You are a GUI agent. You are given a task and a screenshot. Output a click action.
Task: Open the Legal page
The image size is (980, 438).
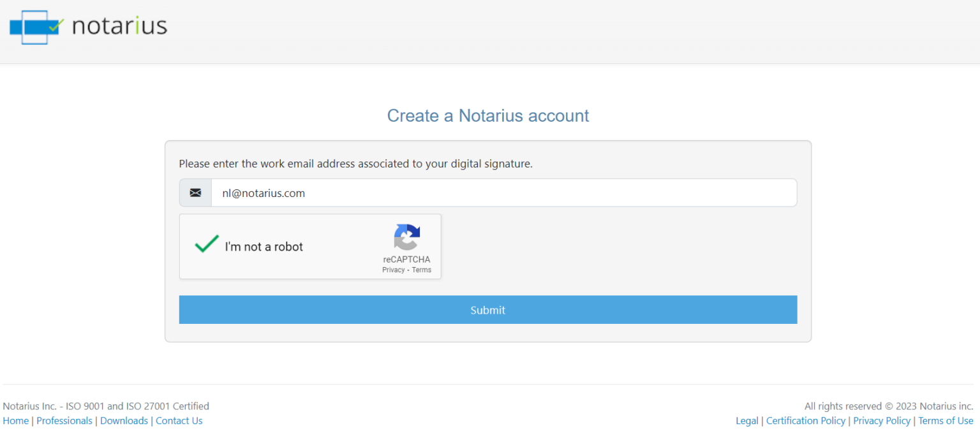(746, 420)
